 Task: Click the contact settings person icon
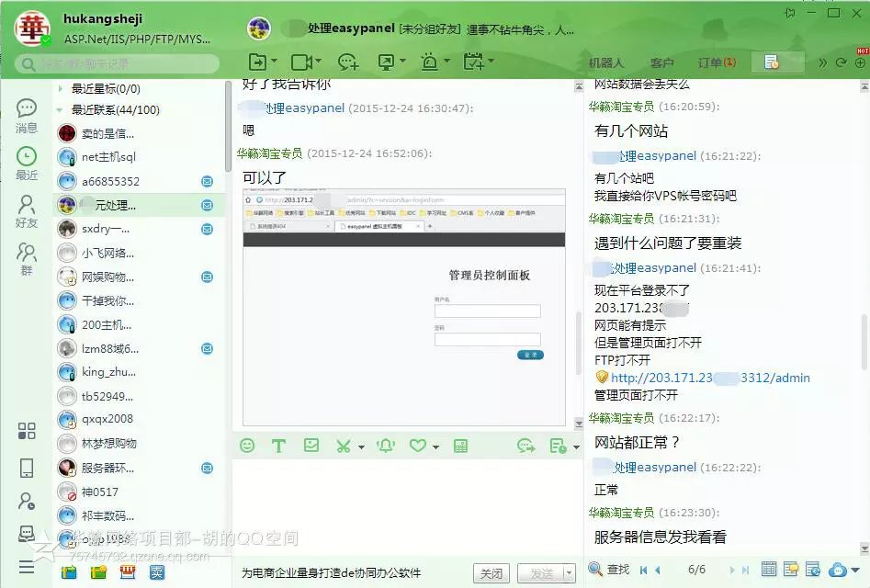tap(27, 502)
